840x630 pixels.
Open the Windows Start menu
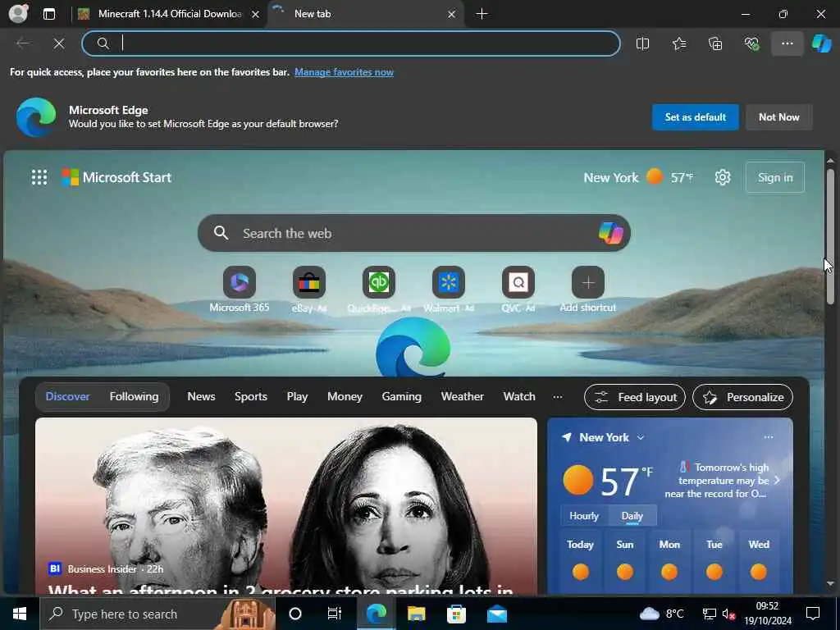(x=20, y=614)
